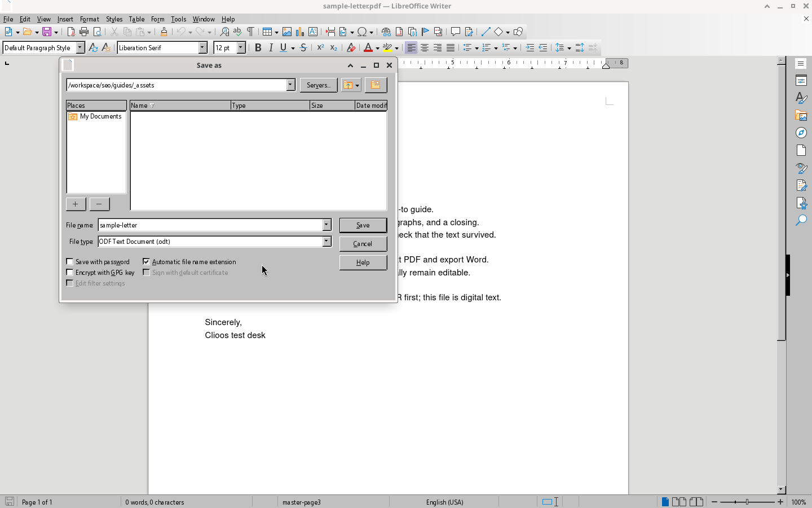Click the Superscript icon
The width and height of the screenshot is (812, 508).
coord(320,48)
